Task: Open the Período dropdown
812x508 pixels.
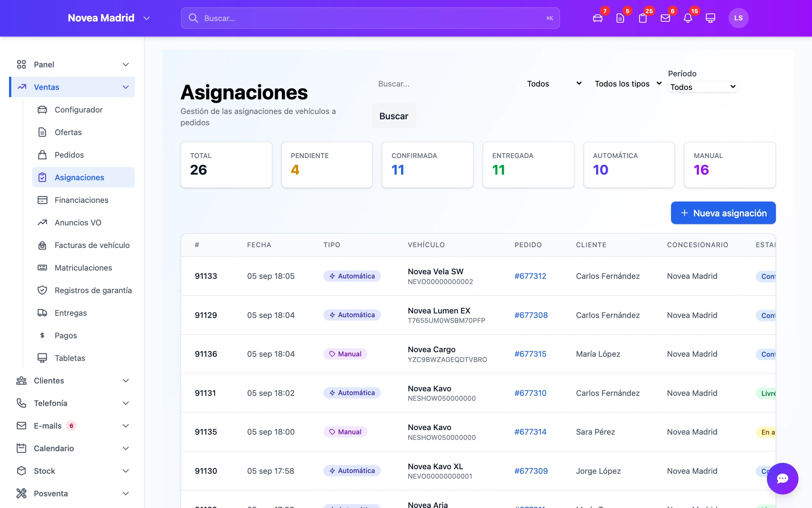Action: point(703,87)
